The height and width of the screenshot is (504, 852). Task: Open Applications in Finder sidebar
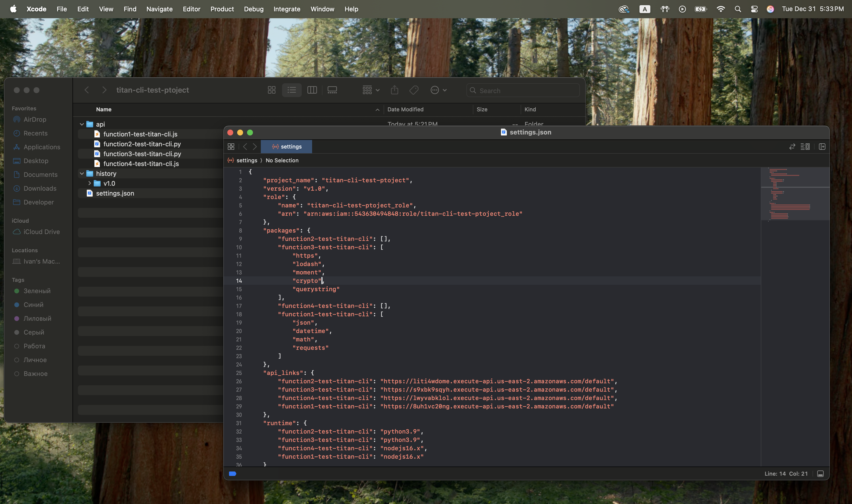pos(42,147)
